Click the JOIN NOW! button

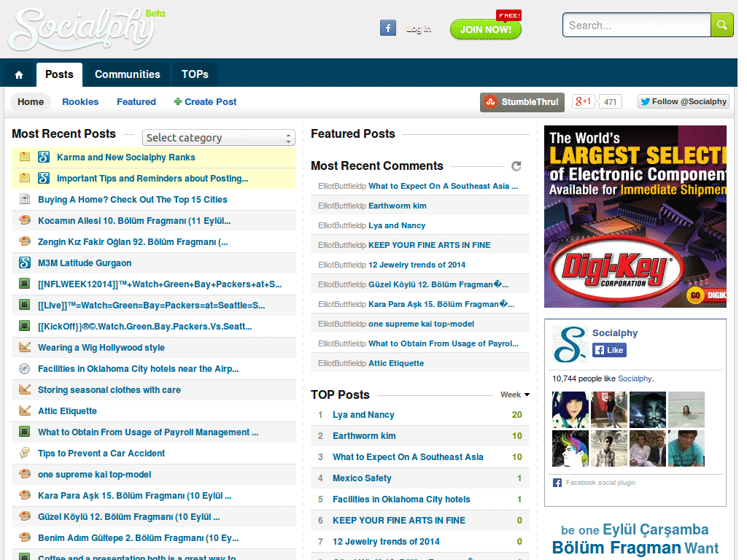pyautogui.click(x=485, y=29)
